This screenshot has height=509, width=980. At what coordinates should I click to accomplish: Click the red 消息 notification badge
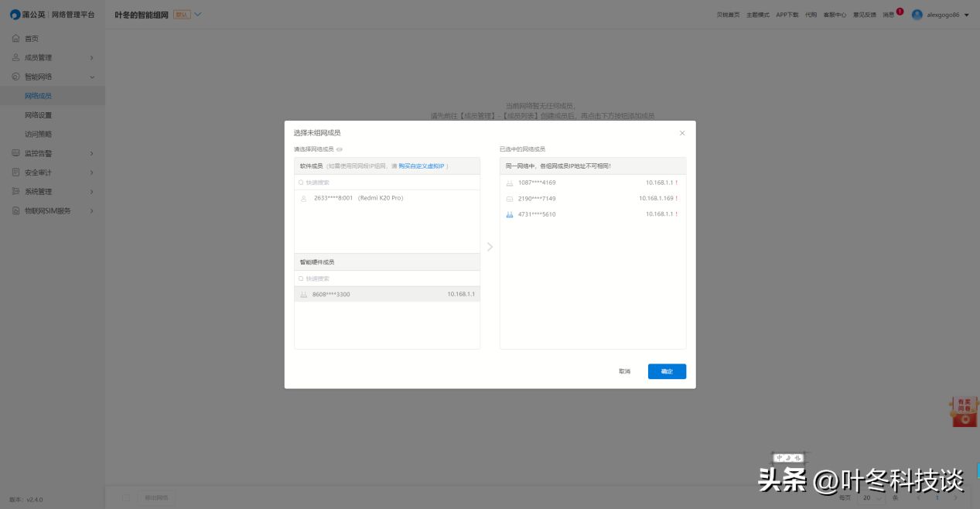pyautogui.click(x=900, y=12)
